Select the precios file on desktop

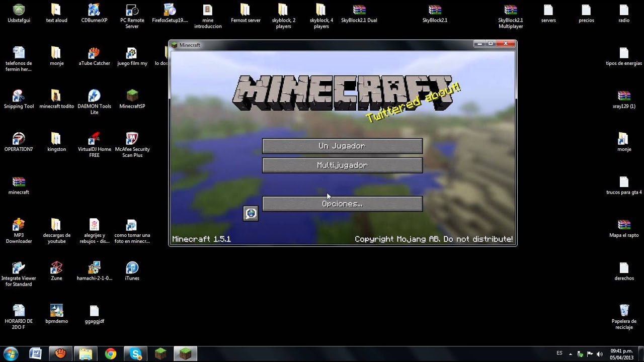tap(586, 14)
